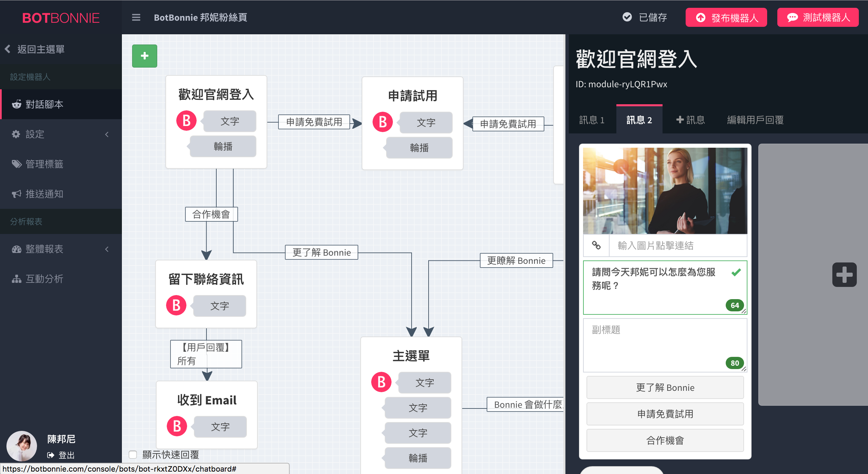Click the green checkmark in title field
The image size is (868, 474).
tap(736, 272)
